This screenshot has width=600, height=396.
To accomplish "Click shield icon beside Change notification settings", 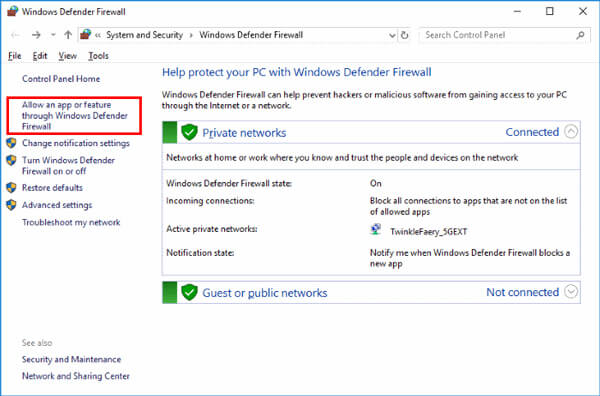I will click(x=11, y=143).
